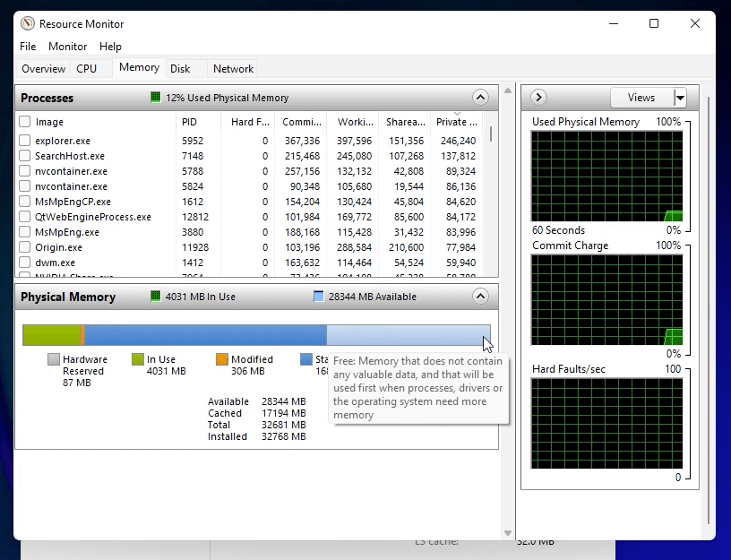Click the gray Hardware Reserved legend square
Viewport: 731px width, 560px height.
[53, 359]
